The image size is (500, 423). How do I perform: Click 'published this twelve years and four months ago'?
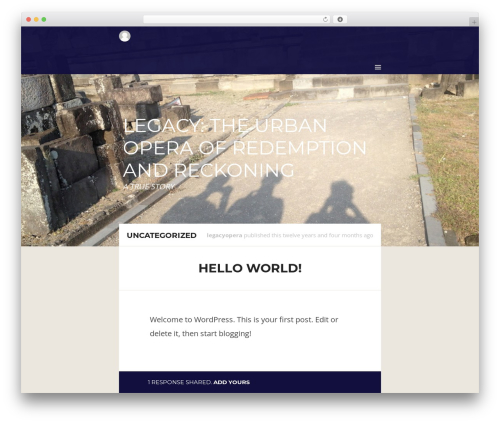coord(308,235)
